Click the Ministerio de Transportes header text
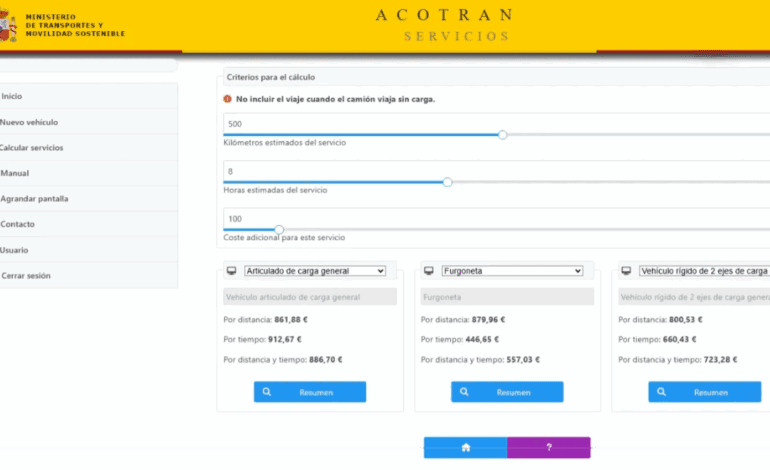The image size is (770, 470). [x=75, y=25]
